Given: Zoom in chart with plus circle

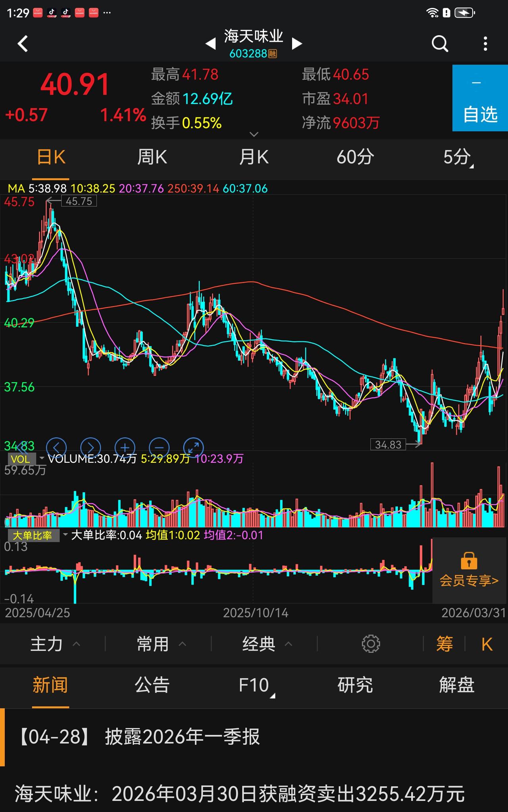Looking at the screenshot, I should [125, 448].
